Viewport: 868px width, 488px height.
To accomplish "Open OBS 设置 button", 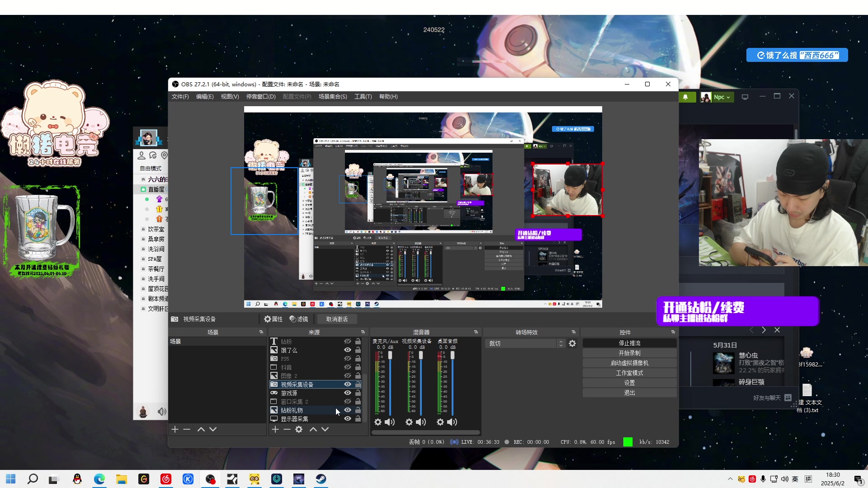I will point(629,383).
